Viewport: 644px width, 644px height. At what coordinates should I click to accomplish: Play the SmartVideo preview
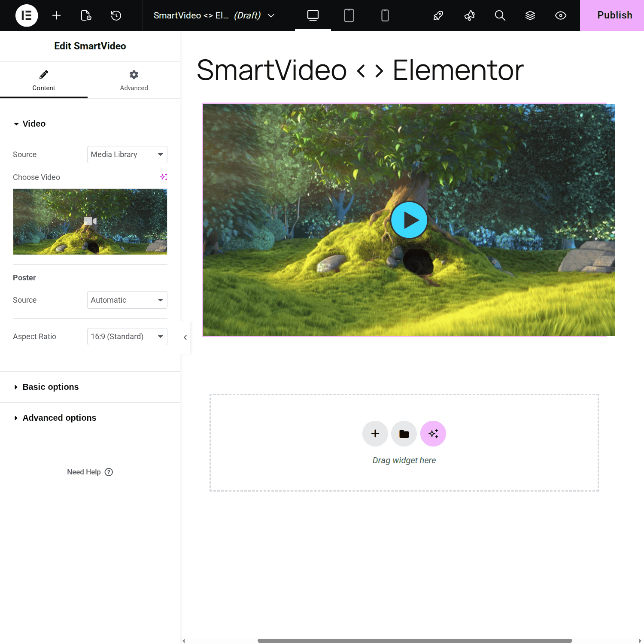click(409, 220)
